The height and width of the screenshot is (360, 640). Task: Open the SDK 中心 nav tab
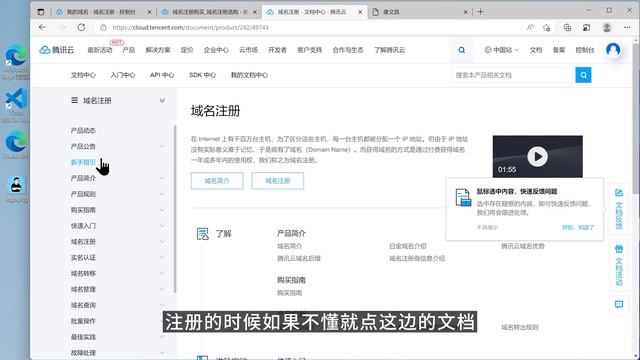click(202, 75)
